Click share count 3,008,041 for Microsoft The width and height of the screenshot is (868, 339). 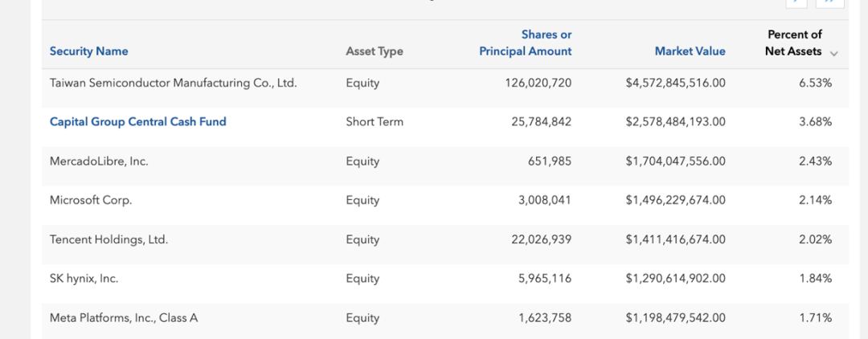[544, 201]
